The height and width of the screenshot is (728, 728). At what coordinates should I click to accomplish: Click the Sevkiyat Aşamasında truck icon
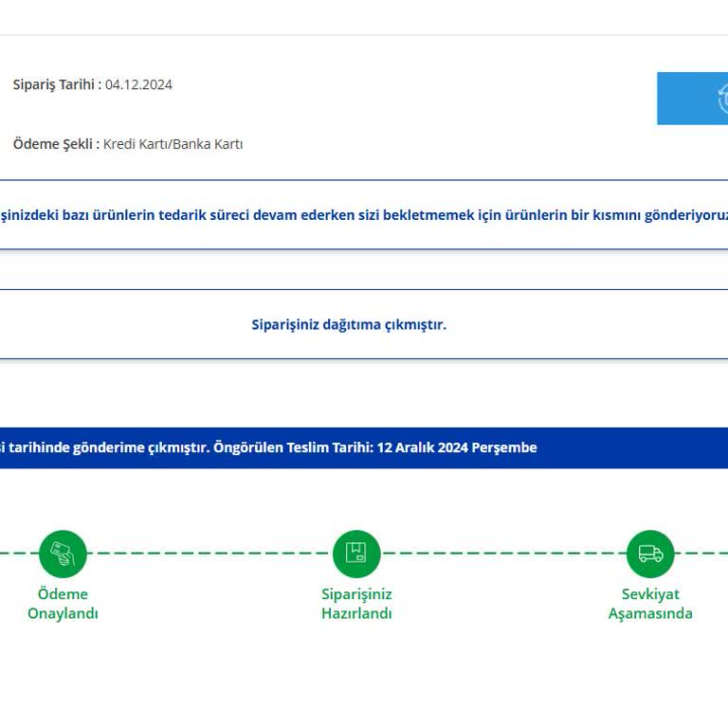pos(650,554)
